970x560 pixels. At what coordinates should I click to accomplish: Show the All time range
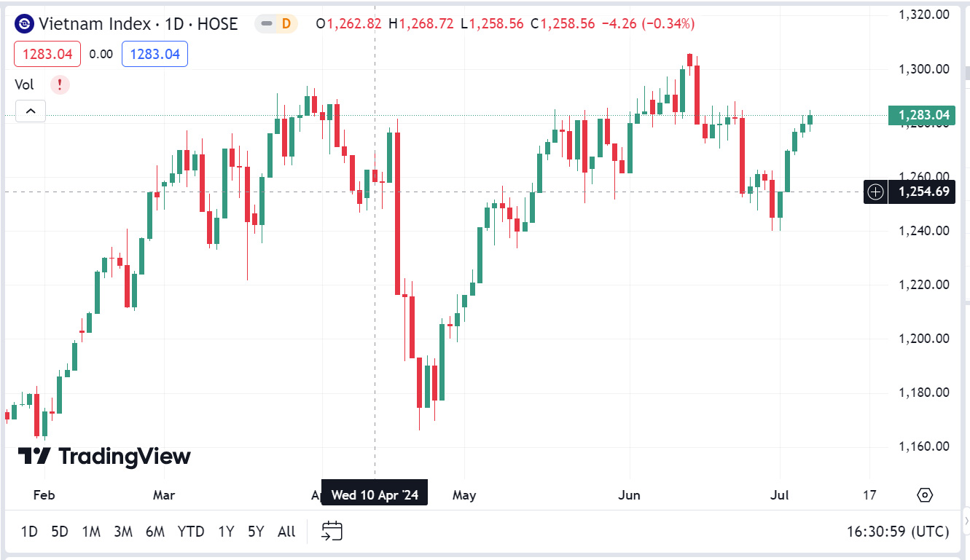(286, 532)
